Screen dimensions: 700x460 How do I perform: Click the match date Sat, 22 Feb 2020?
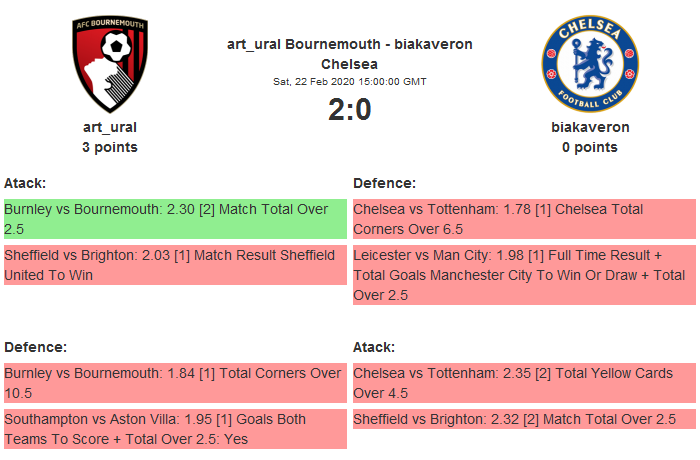[350, 81]
